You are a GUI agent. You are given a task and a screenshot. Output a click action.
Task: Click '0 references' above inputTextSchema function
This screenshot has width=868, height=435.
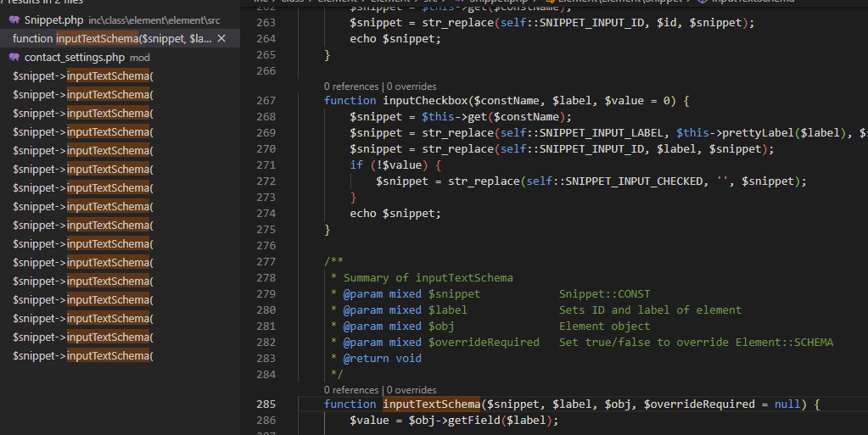click(352, 390)
